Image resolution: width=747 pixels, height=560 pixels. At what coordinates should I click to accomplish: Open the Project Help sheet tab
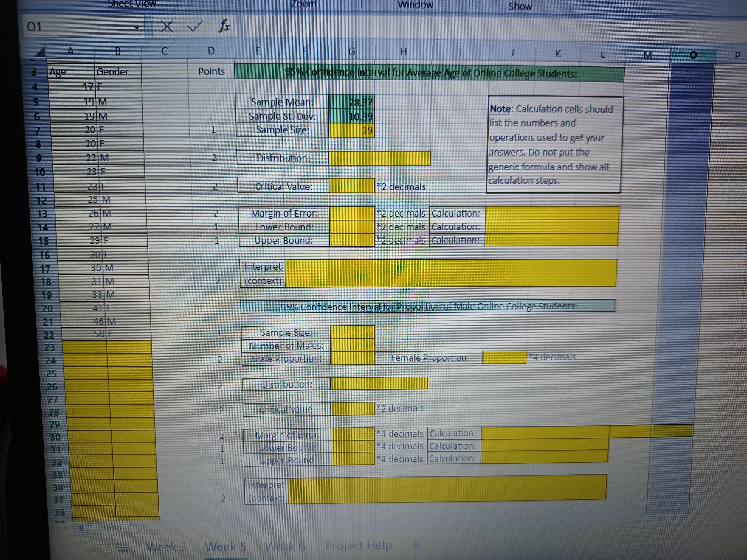358,545
